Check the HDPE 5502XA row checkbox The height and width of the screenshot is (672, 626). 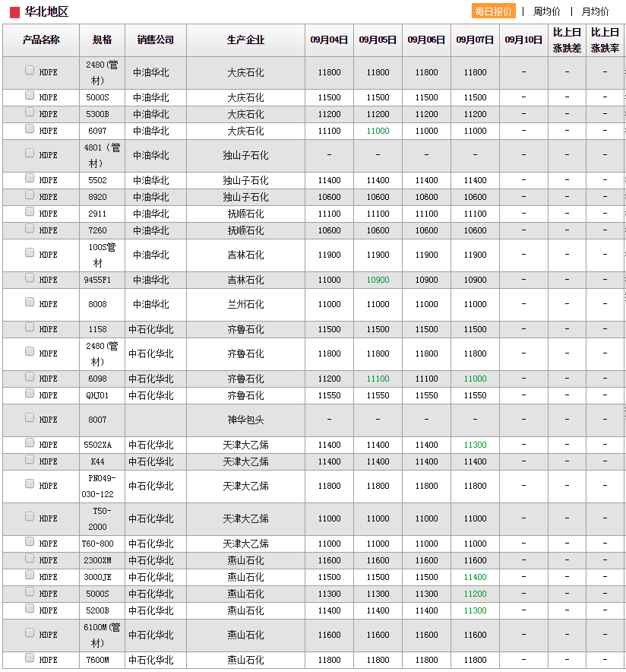pyautogui.click(x=30, y=442)
